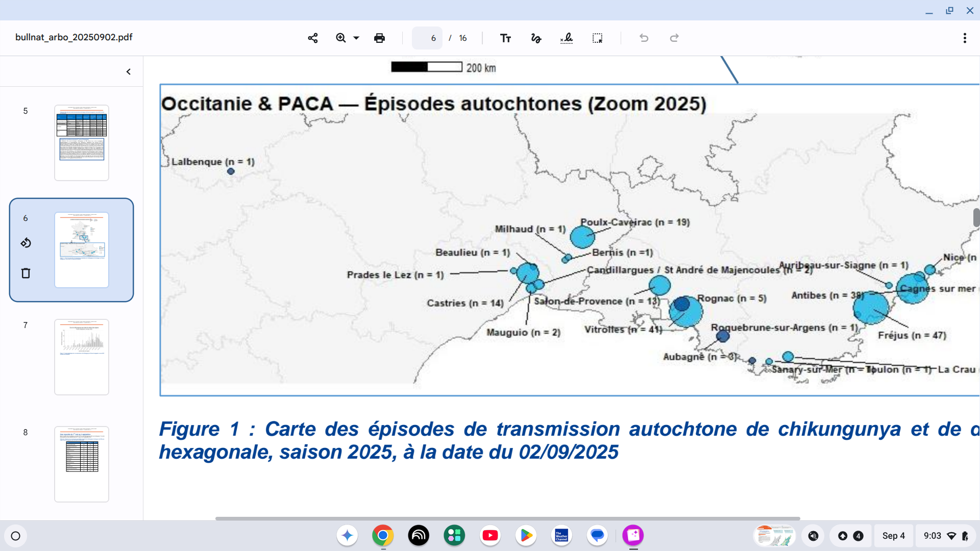980x551 pixels.
Task: Undo the last action
Action: coord(644,38)
